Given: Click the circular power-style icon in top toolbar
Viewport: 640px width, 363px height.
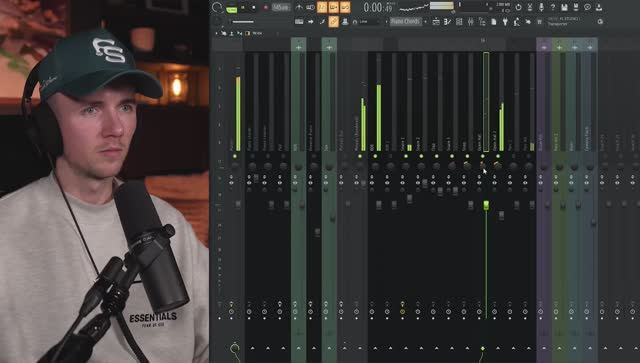Looking at the screenshot, I should click(518, 7).
